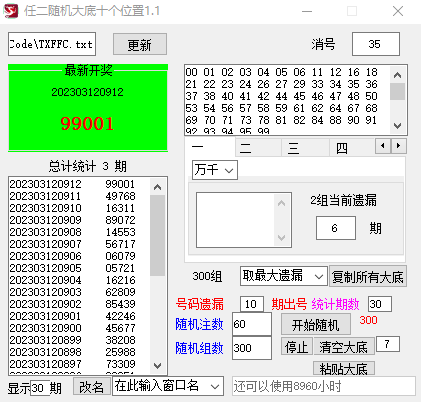
Task: Close the window with X button
Action: 398,11
